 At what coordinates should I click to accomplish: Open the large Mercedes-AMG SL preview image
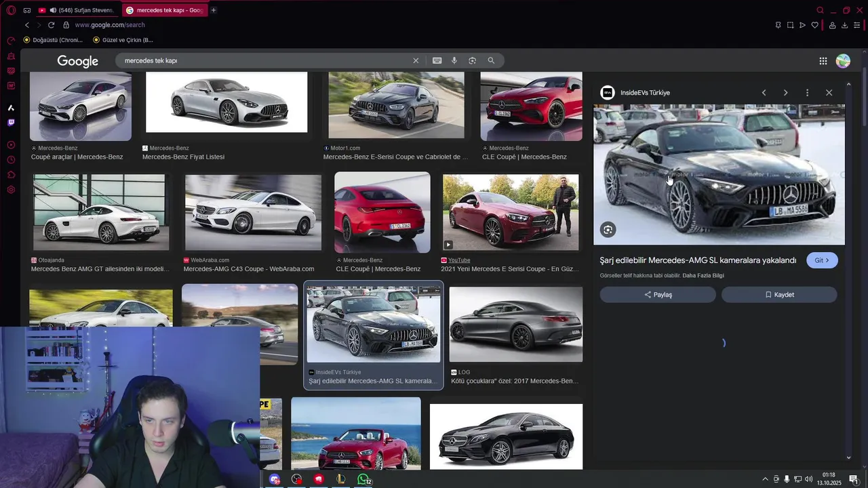[x=719, y=174]
